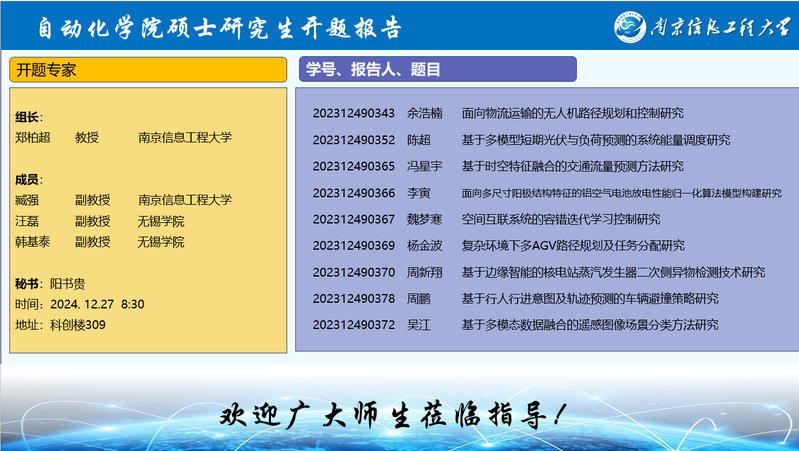
Task: Select the presenter name 陈超
Action: [x=419, y=140]
